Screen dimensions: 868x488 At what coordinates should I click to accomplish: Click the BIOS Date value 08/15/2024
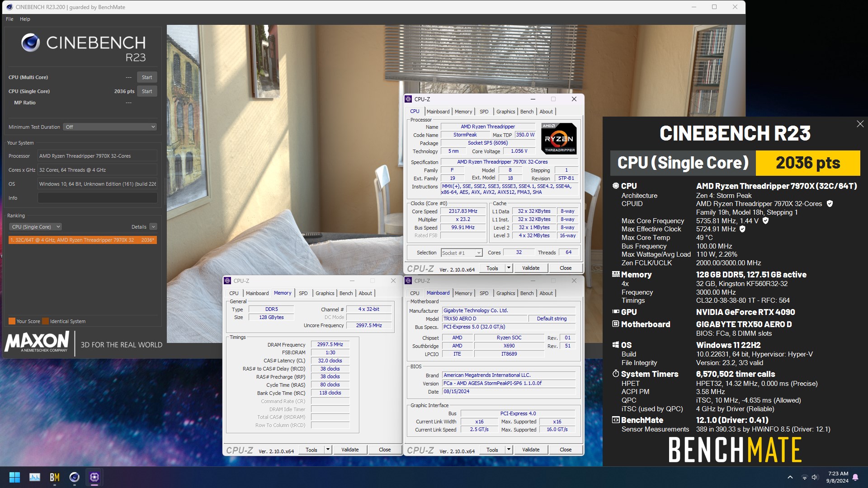(x=509, y=392)
